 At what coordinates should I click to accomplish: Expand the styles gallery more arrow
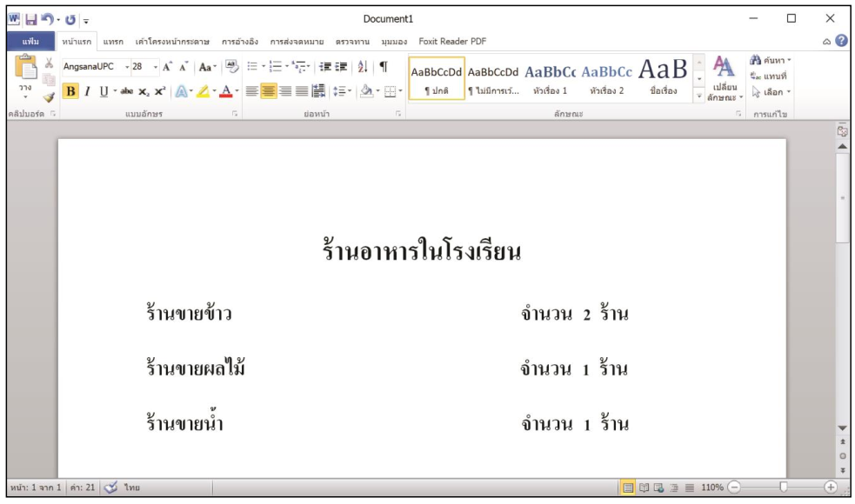[699, 97]
